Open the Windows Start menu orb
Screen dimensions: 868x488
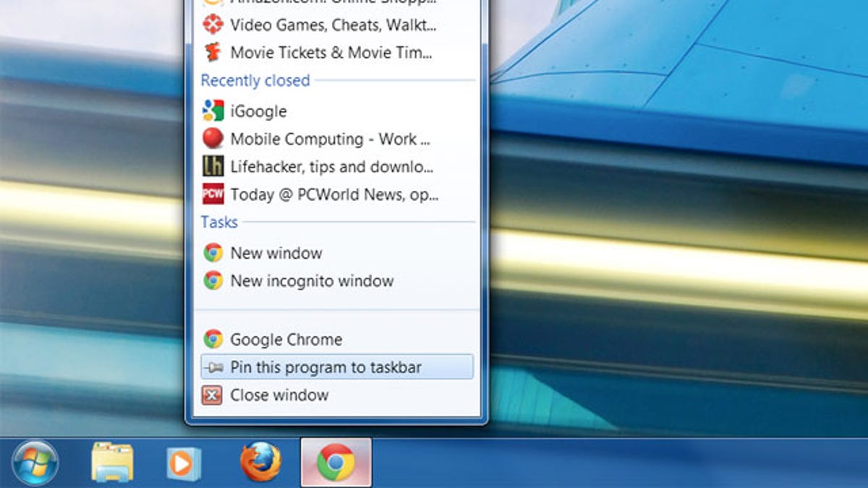pyautogui.click(x=35, y=463)
